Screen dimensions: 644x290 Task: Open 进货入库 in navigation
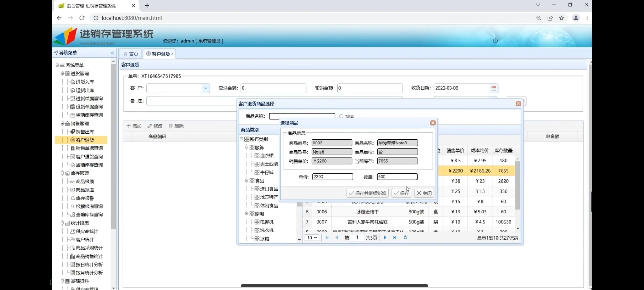85,82
